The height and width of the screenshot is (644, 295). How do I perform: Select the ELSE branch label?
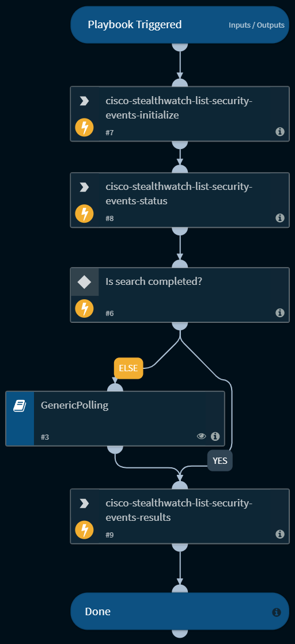point(128,368)
